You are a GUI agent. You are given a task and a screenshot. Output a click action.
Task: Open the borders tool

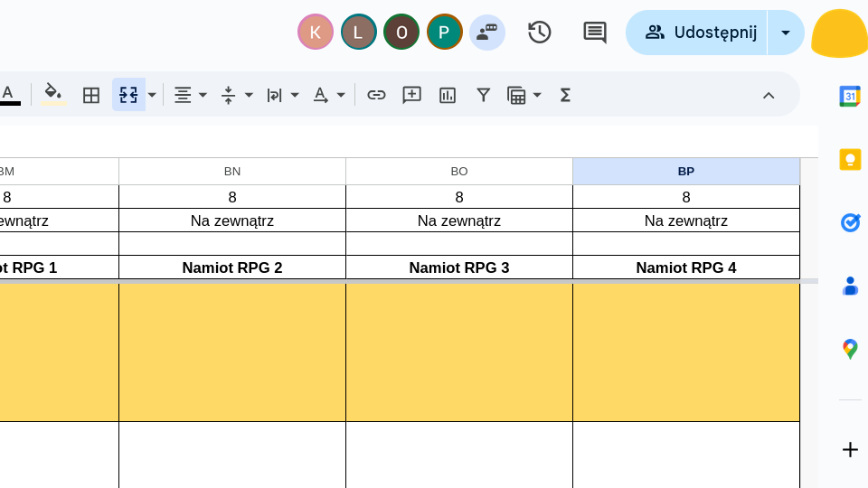click(x=91, y=95)
